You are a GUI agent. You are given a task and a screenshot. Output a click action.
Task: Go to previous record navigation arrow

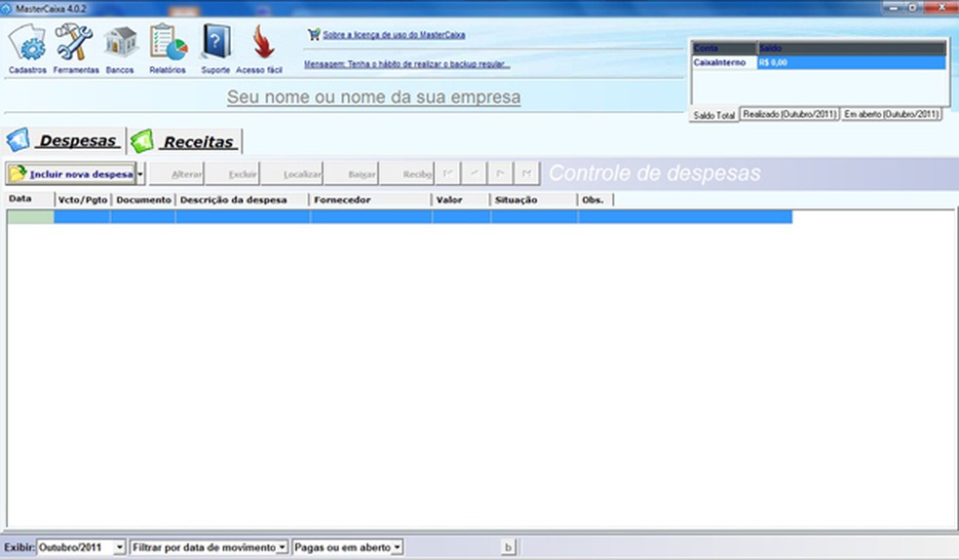click(x=474, y=173)
